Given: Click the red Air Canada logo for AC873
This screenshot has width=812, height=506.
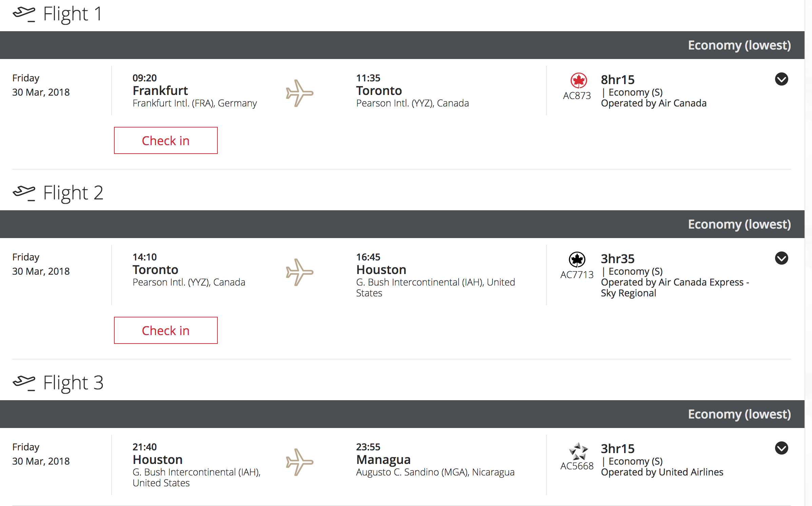Looking at the screenshot, I should pos(578,80).
